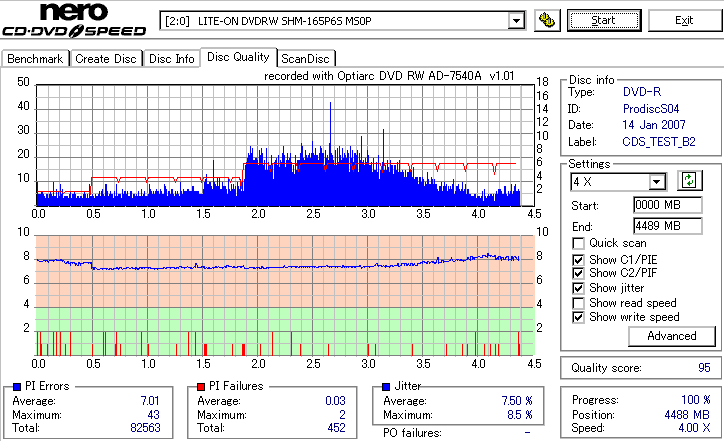Image resolution: width=724 pixels, height=441 pixels.
Task: Click the red PI Failures legend square
Action: click(x=201, y=387)
